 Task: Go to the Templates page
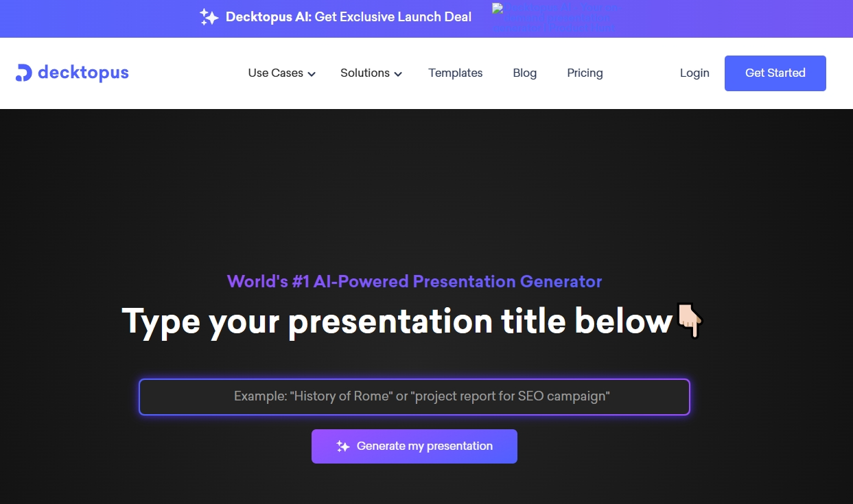456,73
